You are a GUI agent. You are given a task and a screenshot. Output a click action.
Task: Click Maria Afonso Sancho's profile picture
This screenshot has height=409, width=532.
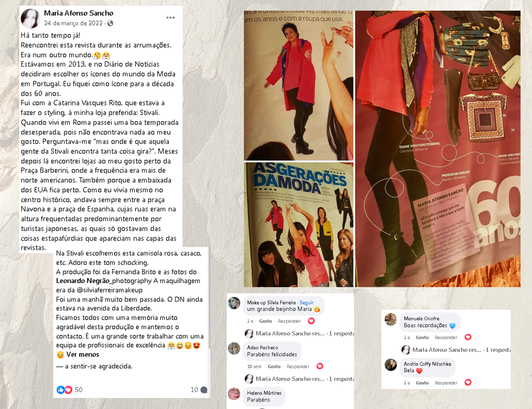tap(30, 18)
